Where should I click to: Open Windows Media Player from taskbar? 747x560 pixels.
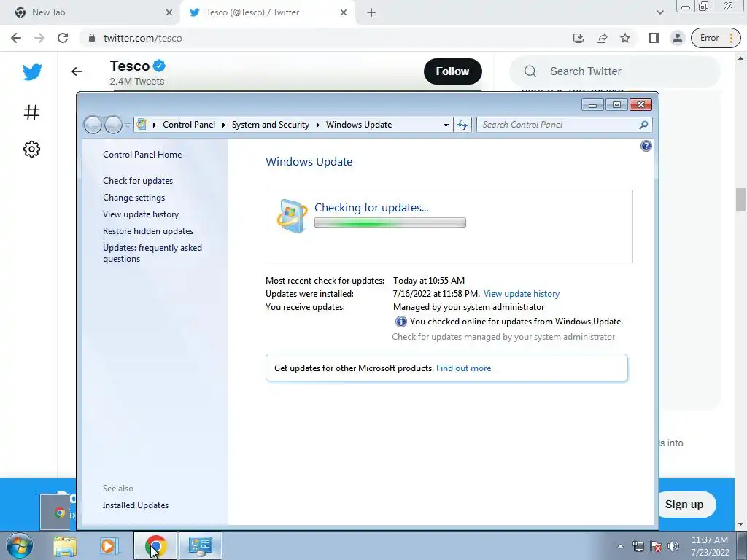point(109,546)
